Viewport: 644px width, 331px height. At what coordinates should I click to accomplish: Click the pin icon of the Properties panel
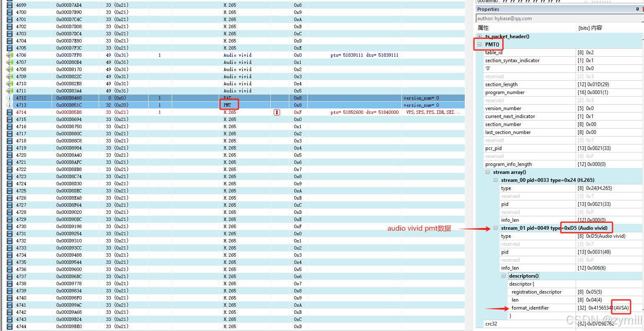637,9
